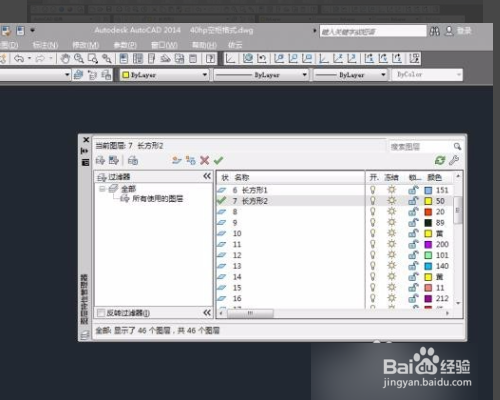Toggle lock icon for layer 10
500x400 pixels.
click(413, 233)
